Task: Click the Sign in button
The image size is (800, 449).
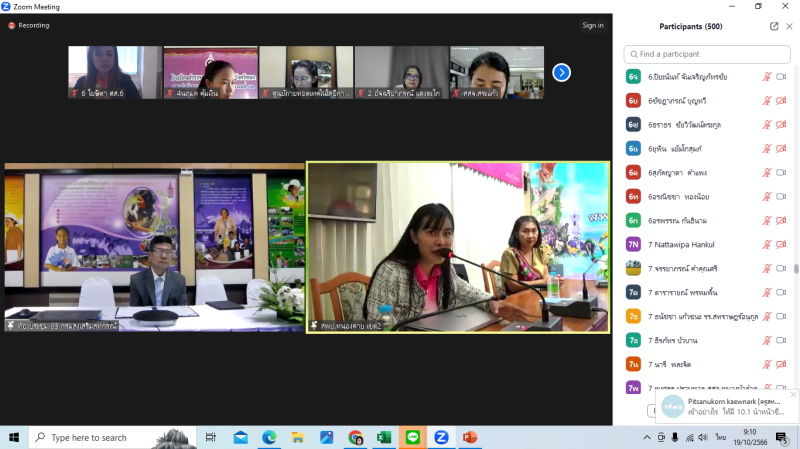Action: pos(593,25)
